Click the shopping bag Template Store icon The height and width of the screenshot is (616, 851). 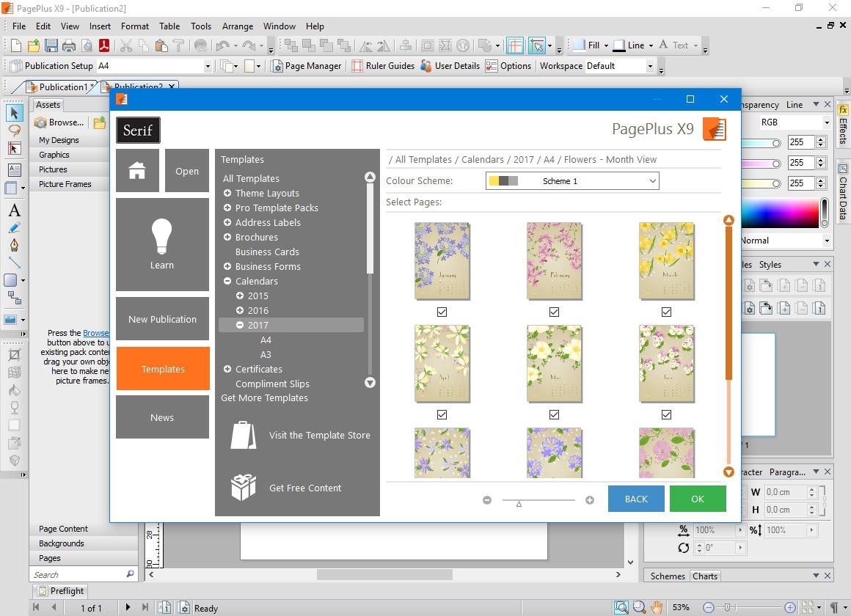(243, 436)
